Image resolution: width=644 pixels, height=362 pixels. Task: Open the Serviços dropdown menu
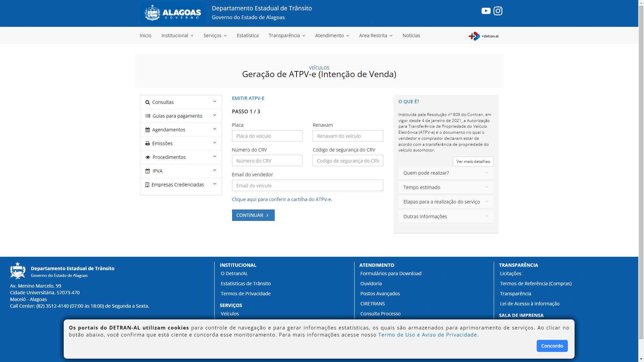click(x=215, y=36)
